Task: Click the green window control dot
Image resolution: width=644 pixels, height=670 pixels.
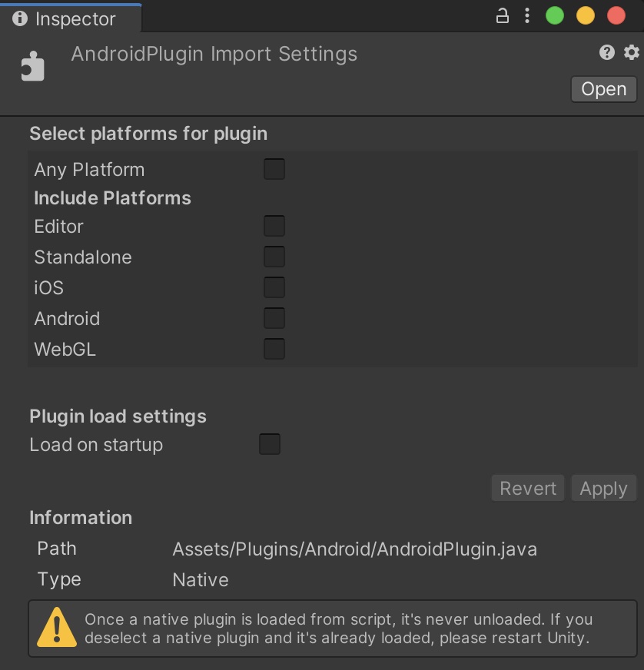Action: pyautogui.click(x=555, y=16)
